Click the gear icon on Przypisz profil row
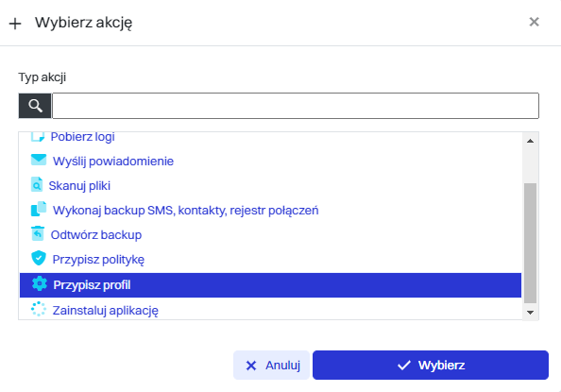 pyautogui.click(x=39, y=284)
